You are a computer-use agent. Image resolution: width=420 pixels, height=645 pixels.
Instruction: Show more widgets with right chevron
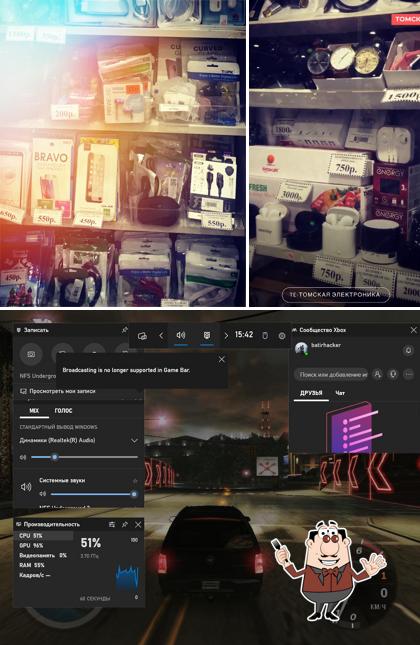(226, 336)
